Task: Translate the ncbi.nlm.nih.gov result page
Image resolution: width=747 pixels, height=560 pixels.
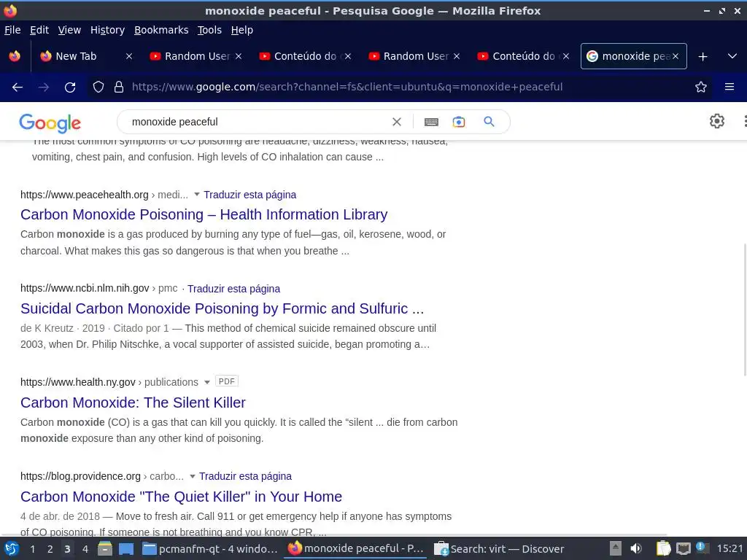Action: (234, 289)
